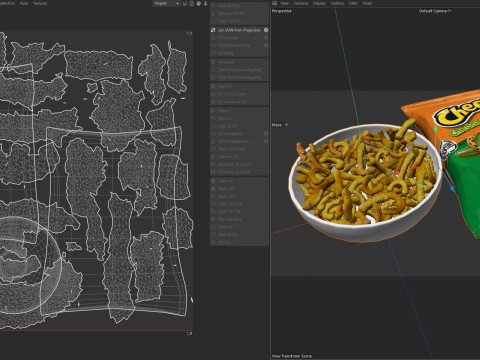The image size is (480, 360).
Task: Click the Perspective viewport label
Action: point(282,11)
